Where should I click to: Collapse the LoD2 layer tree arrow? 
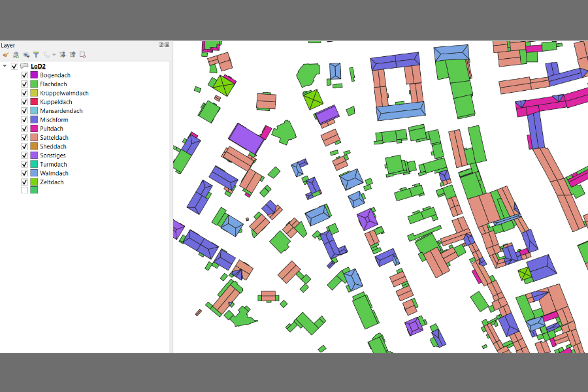5,66
